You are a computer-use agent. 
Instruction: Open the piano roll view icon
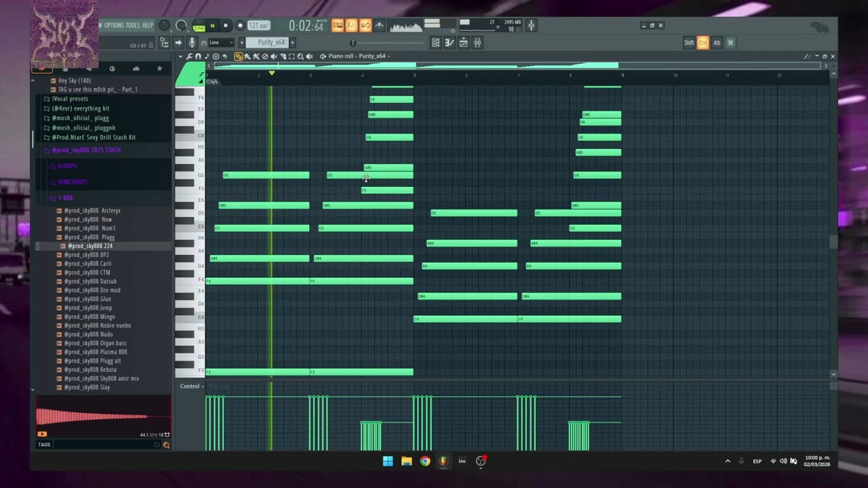coord(450,43)
